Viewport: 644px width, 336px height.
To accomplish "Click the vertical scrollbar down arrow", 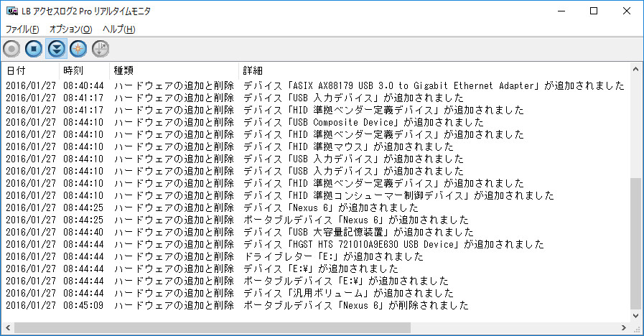I will pos(636,315).
